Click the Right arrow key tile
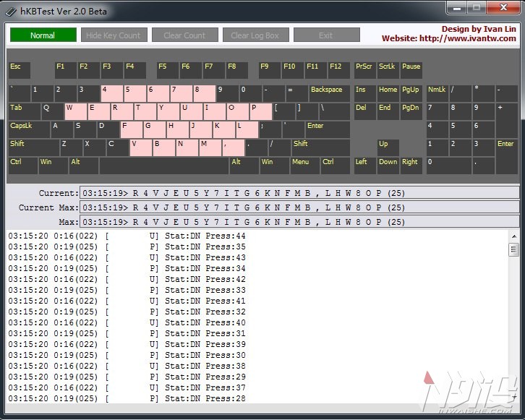The image size is (525, 420). (411, 166)
